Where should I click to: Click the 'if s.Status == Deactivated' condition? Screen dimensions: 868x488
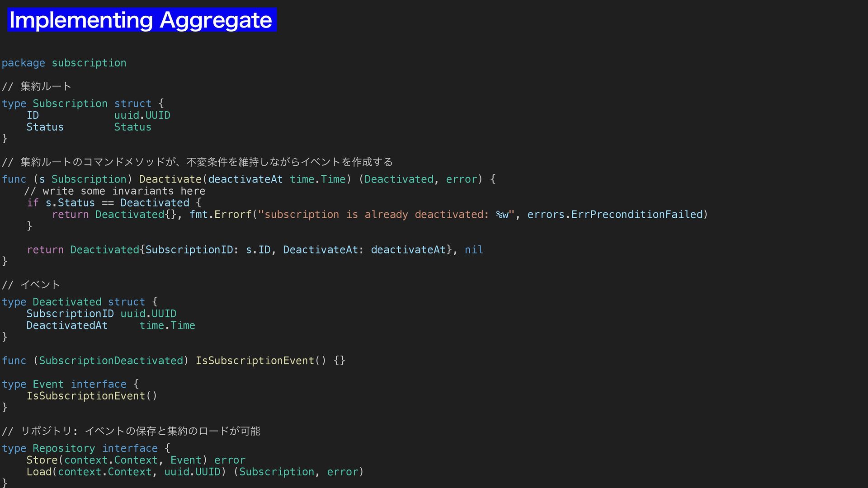108,203
